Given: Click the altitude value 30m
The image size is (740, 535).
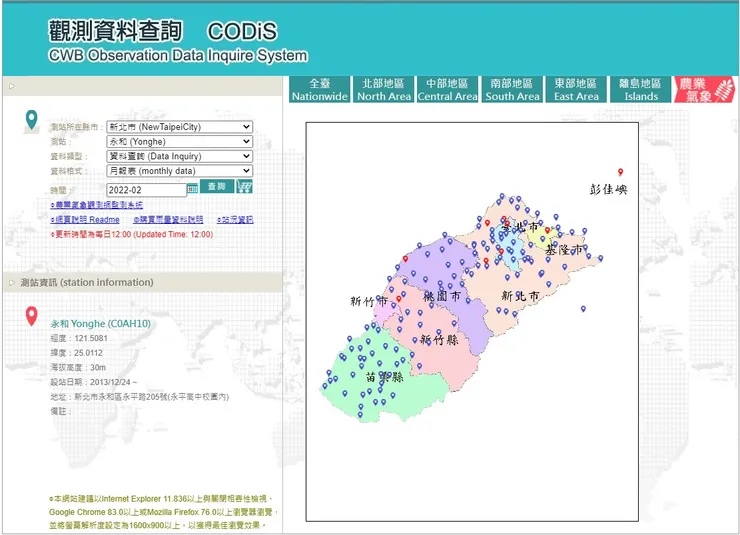Looking at the screenshot, I should click(x=98, y=368).
